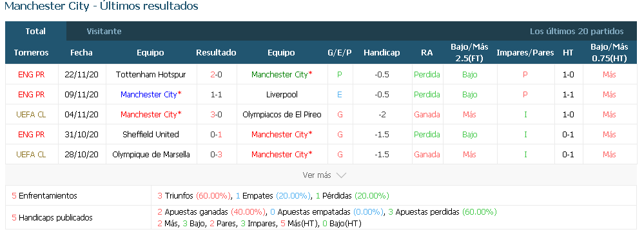
Task: Click ENG PR tournament in Tottenham row
Action: 32,75
